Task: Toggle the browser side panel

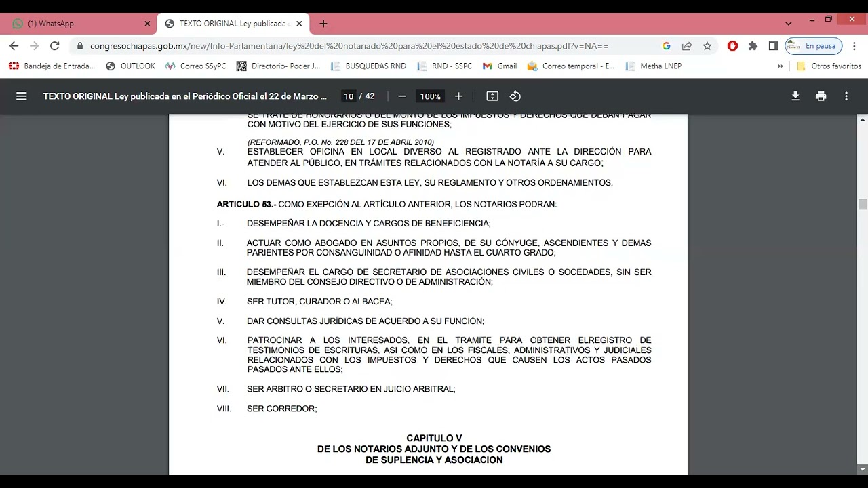Action: coord(773,46)
